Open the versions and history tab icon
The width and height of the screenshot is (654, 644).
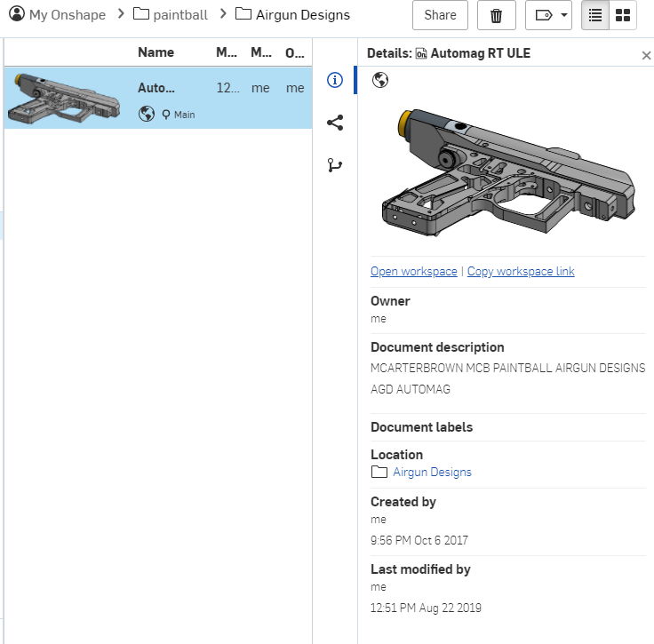(335, 165)
